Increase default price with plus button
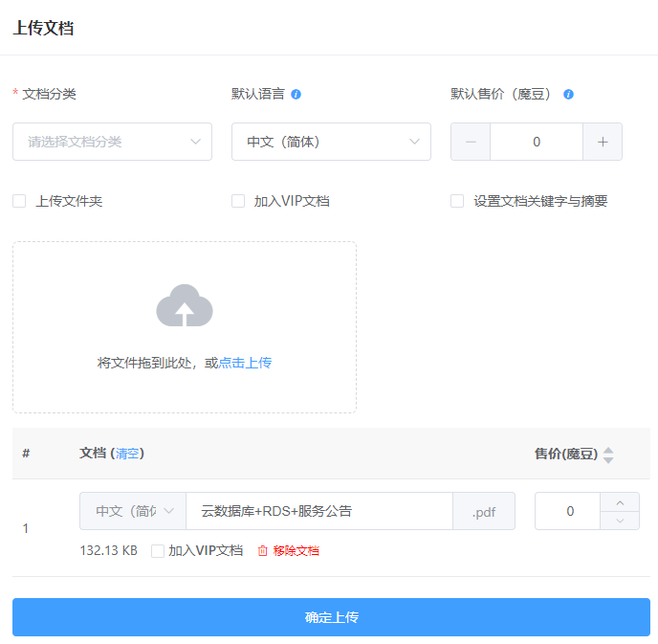This screenshot has height=644, width=658. [603, 142]
